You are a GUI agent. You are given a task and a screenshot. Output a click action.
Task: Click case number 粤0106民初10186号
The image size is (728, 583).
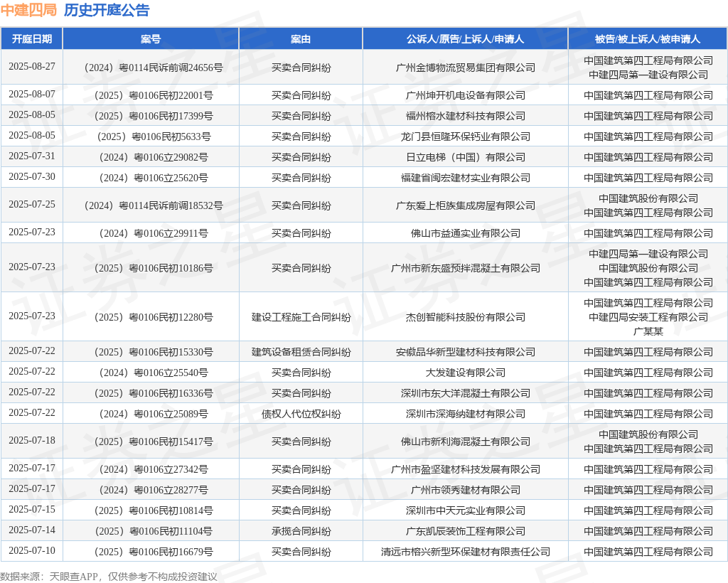click(154, 268)
